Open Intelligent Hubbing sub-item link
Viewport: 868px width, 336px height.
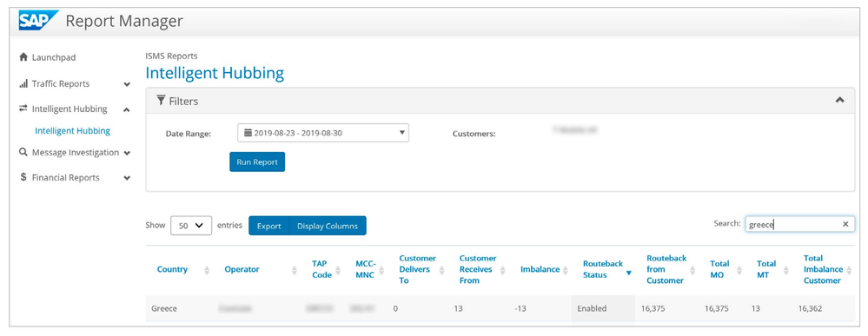72,130
